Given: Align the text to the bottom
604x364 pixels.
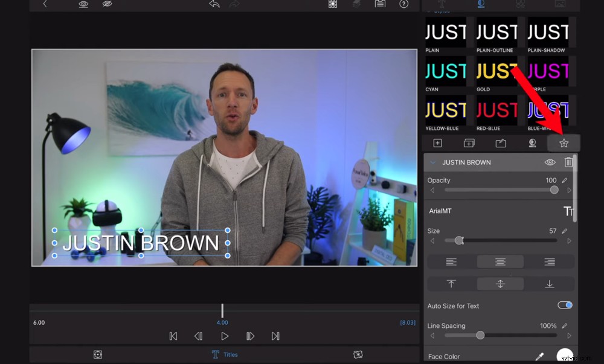Looking at the screenshot, I should click(x=550, y=284).
